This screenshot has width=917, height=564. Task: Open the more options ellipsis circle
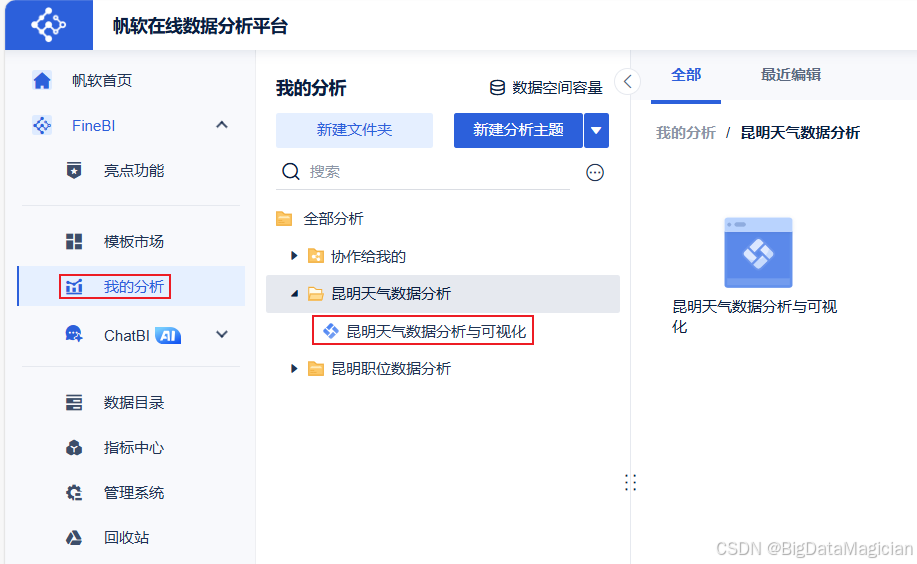click(595, 173)
